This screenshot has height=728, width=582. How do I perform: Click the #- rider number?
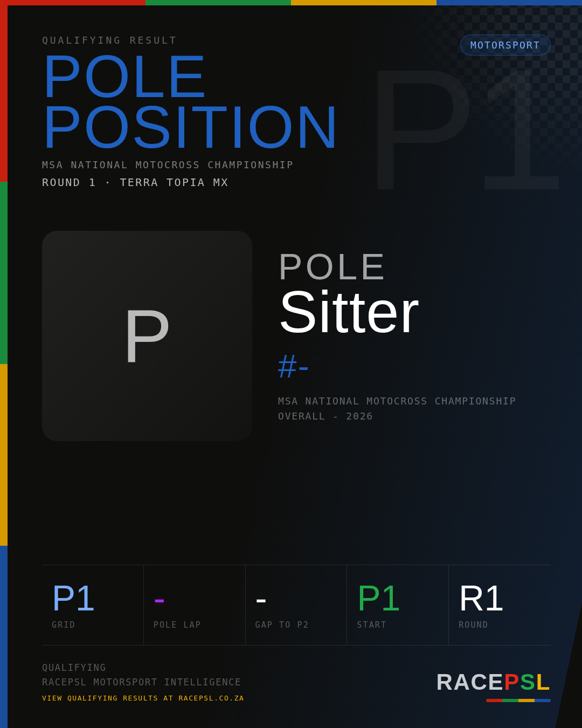click(x=293, y=366)
